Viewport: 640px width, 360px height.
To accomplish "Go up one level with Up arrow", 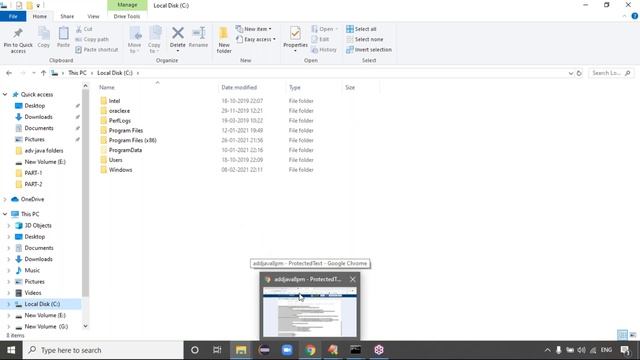I will tap(43, 73).
